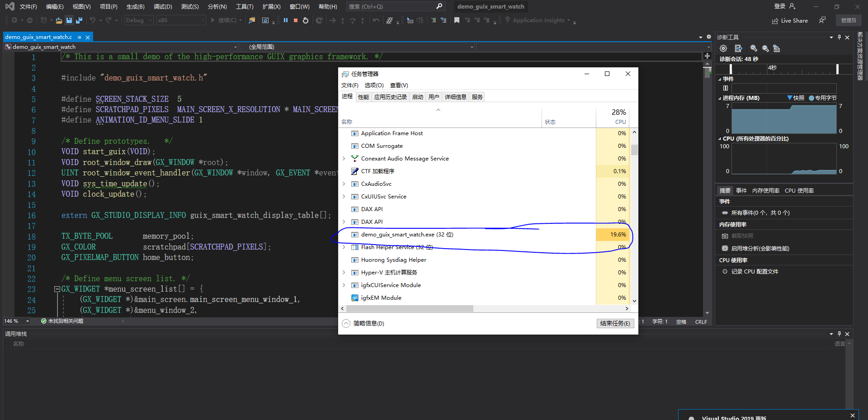
Task: Open the Memory Usage tab 内存使用率
Action: point(765,191)
